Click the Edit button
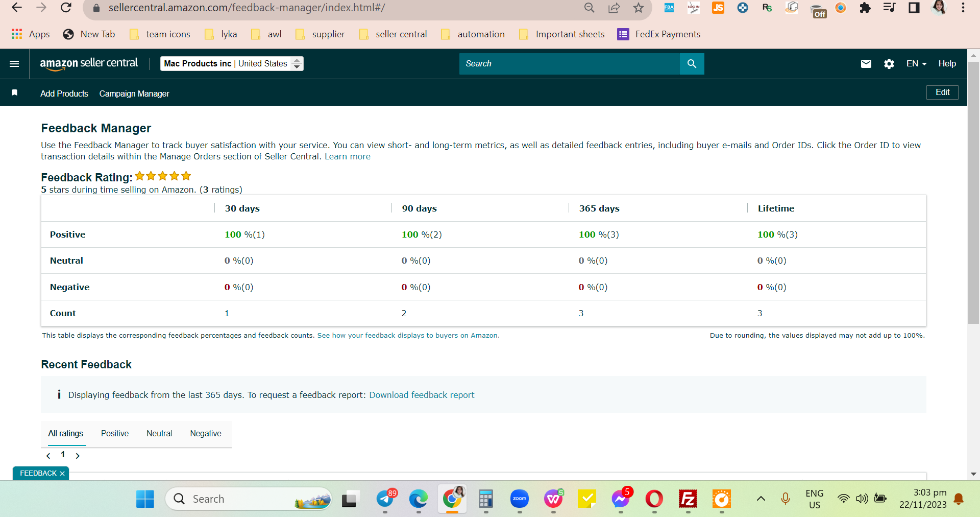 [x=942, y=92]
